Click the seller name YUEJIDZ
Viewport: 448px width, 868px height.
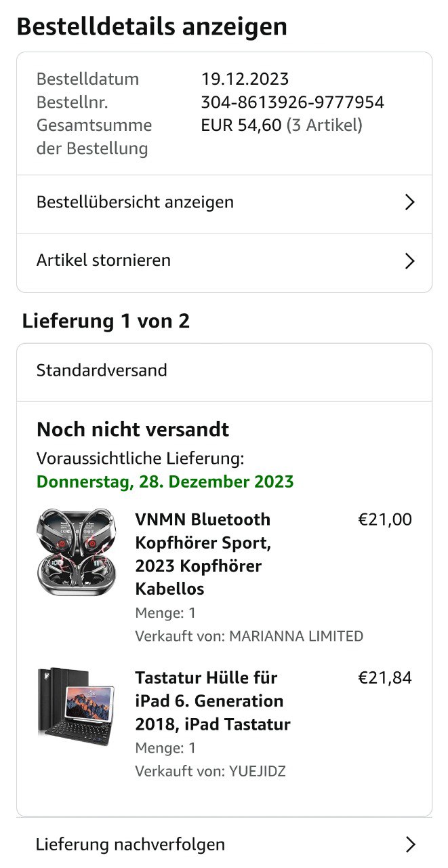click(258, 771)
